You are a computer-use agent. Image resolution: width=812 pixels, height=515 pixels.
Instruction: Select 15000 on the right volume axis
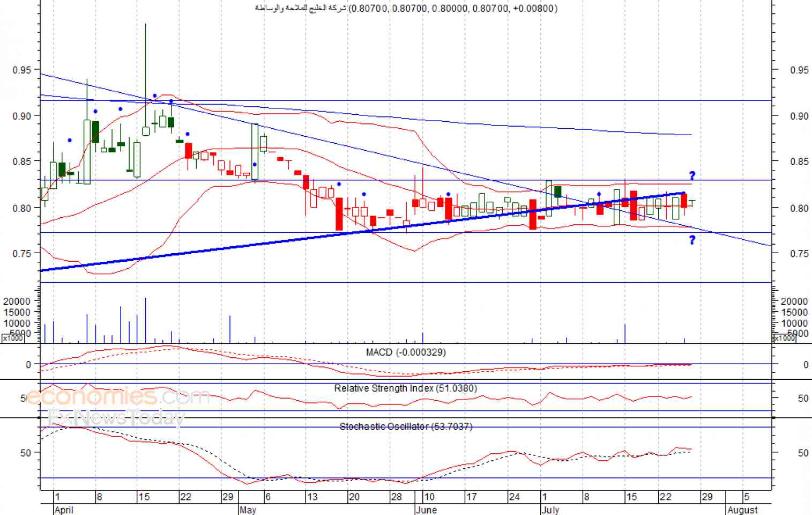(x=794, y=312)
